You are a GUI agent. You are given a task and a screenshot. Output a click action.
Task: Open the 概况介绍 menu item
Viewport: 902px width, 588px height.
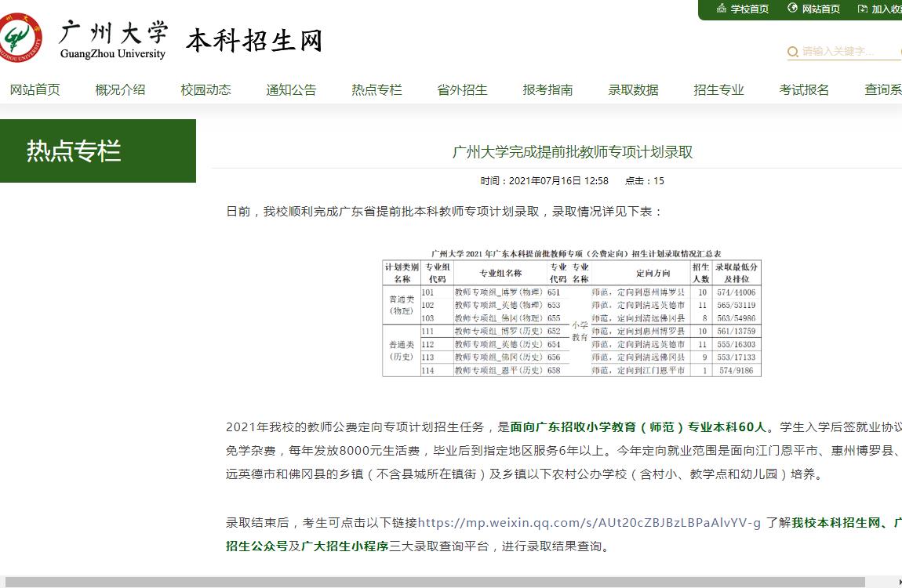coord(120,89)
